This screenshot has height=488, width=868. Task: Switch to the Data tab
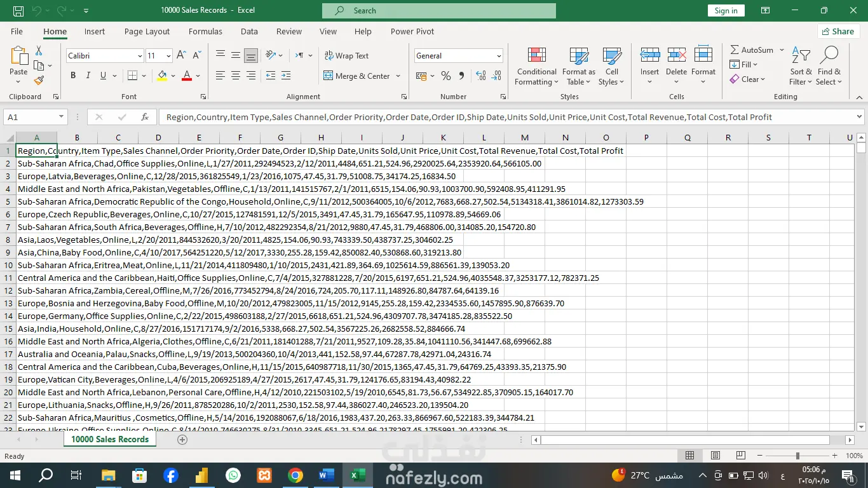coord(249,31)
